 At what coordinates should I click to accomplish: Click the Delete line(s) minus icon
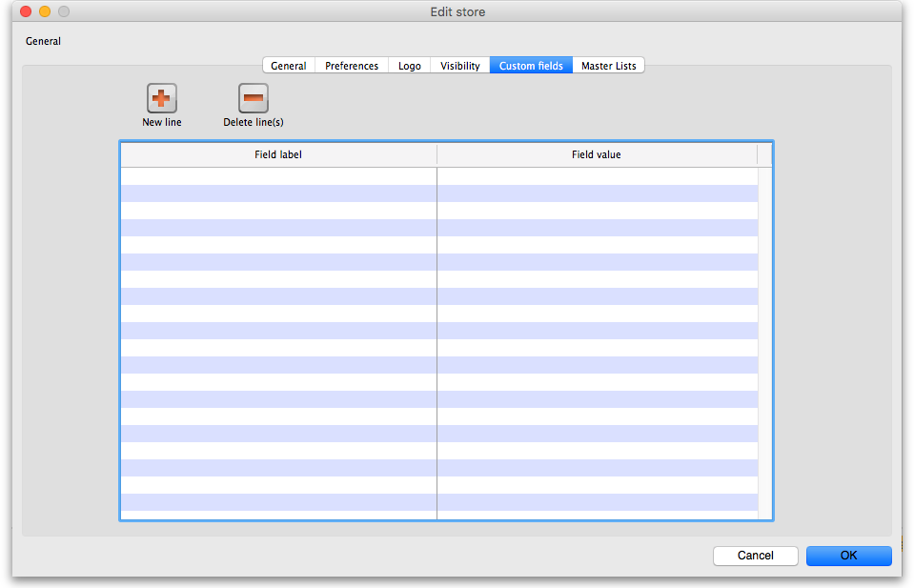[x=253, y=98]
